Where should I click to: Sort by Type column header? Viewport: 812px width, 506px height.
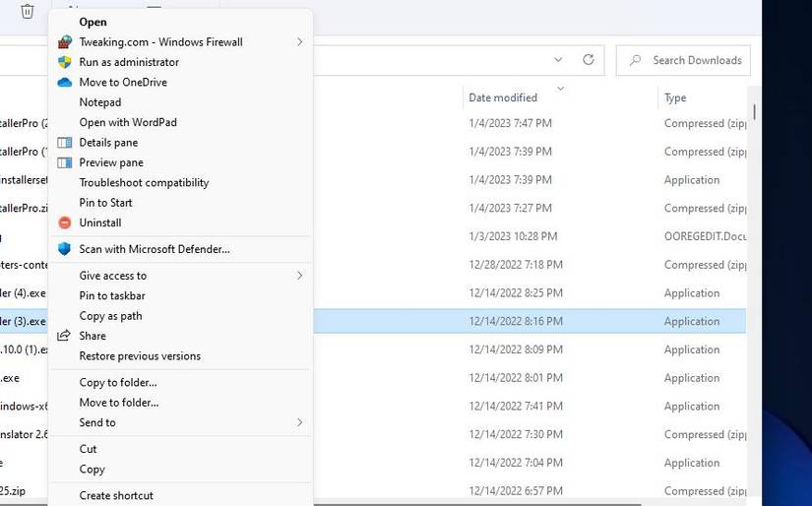(x=675, y=97)
